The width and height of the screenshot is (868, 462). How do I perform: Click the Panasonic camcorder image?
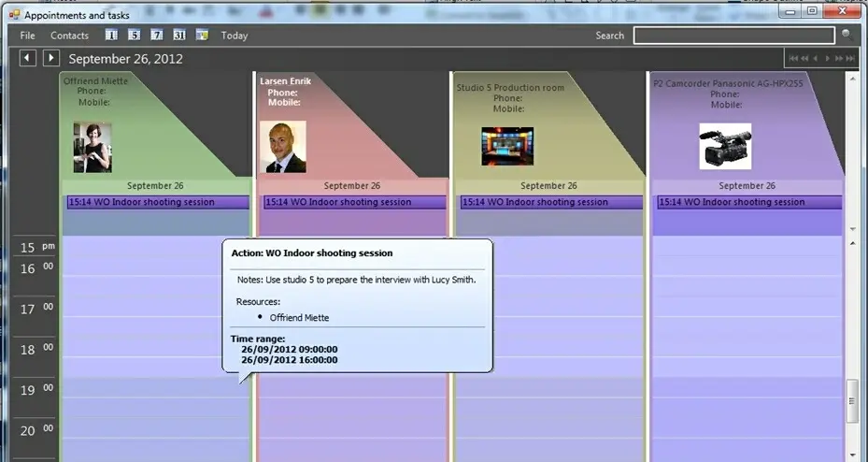[725, 147]
